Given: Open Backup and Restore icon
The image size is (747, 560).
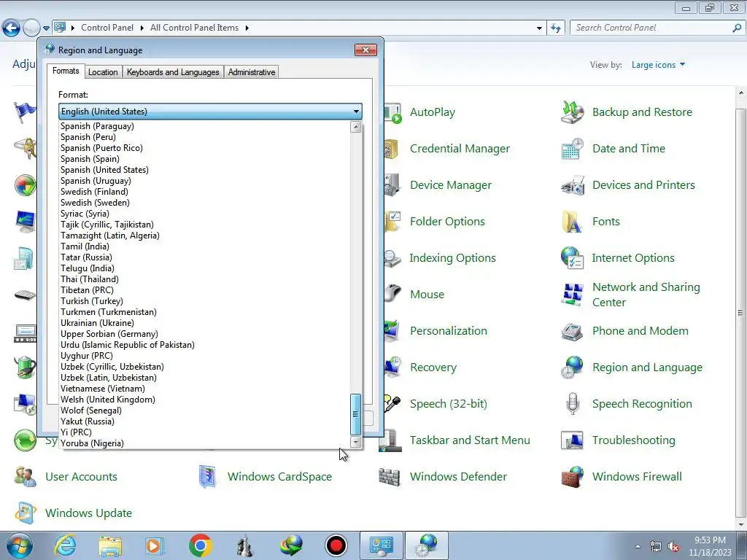Looking at the screenshot, I should (x=572, y=112).
